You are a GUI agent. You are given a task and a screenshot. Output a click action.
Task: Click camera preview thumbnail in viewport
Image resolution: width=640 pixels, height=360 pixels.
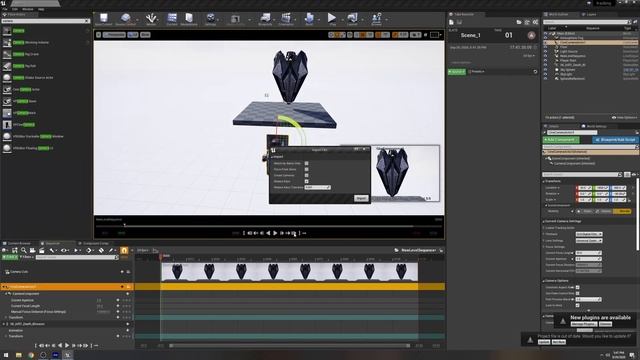pos(407,174)
